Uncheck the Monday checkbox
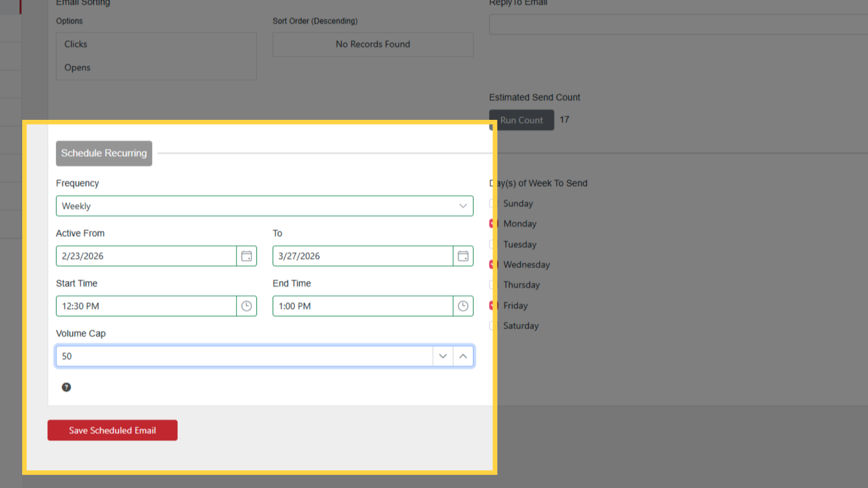This screenshot has width=868, height=488. coord(493,223)
